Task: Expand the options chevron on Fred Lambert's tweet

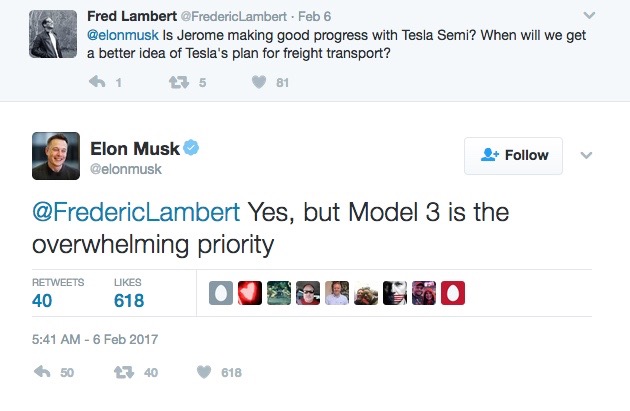Action: click(589, 16)
